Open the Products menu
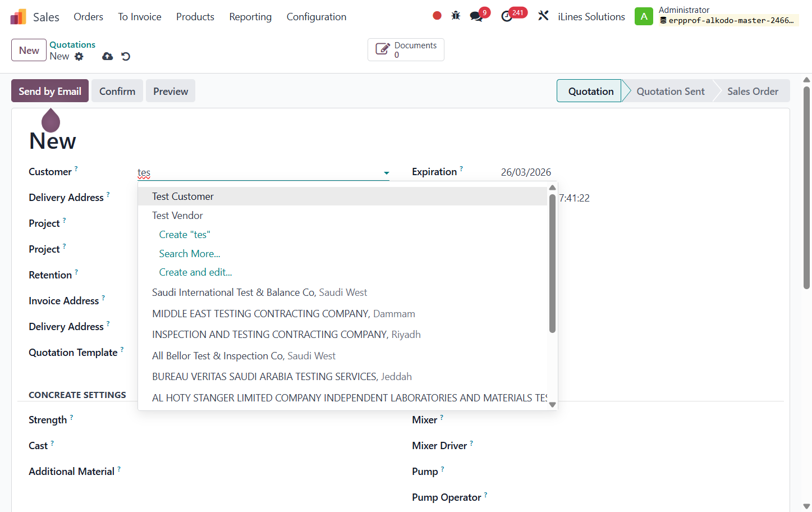Viewport: 812px width, 512px height. click(195, 17)
